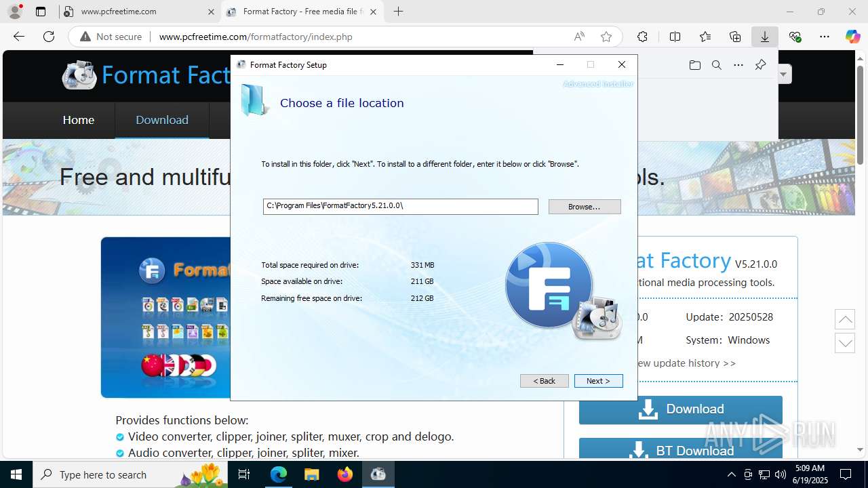Open browser Extensions icon
The image size is (868, 488).
pos(642,37)
